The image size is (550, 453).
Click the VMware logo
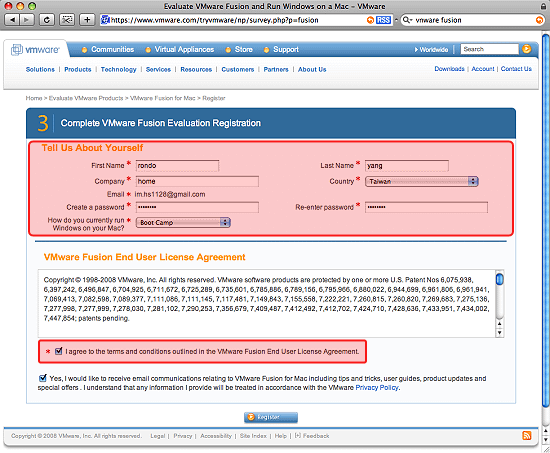point(35,50)
